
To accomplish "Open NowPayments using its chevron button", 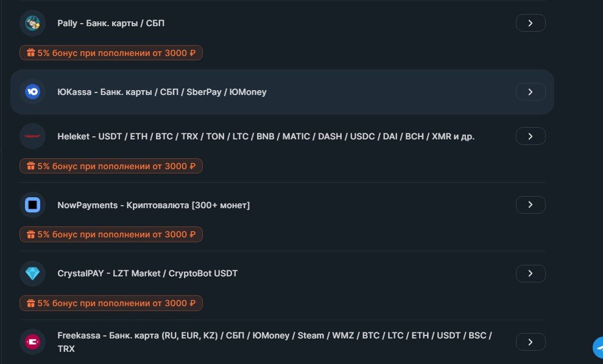I will 530,205.
